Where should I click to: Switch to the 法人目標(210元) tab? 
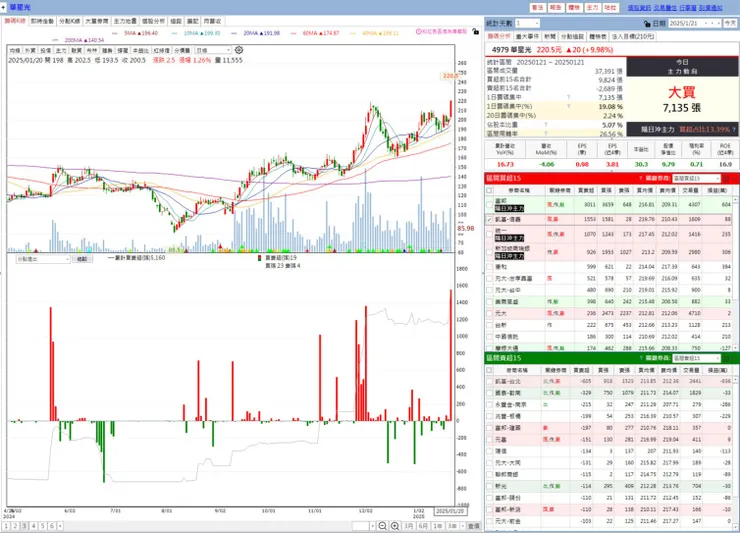[633, 36]
